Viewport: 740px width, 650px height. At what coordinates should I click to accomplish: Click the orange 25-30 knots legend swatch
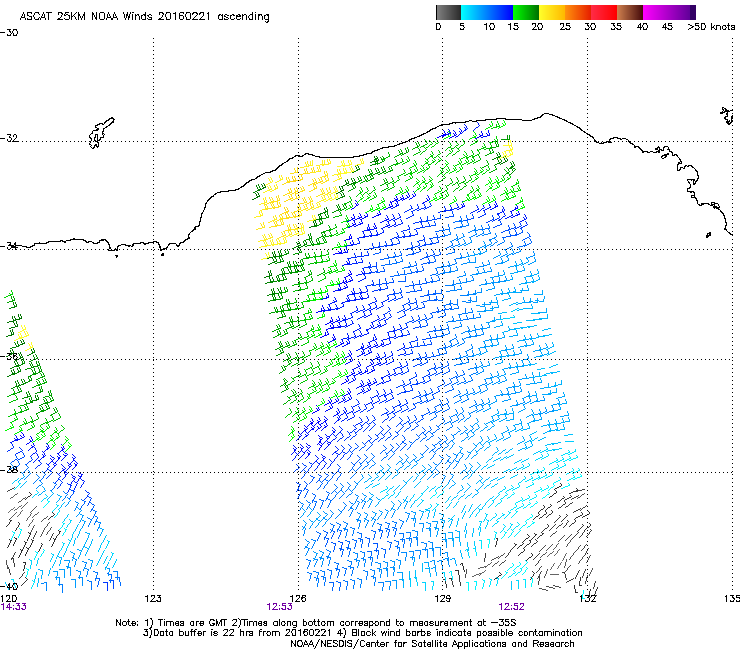[578, 12]
